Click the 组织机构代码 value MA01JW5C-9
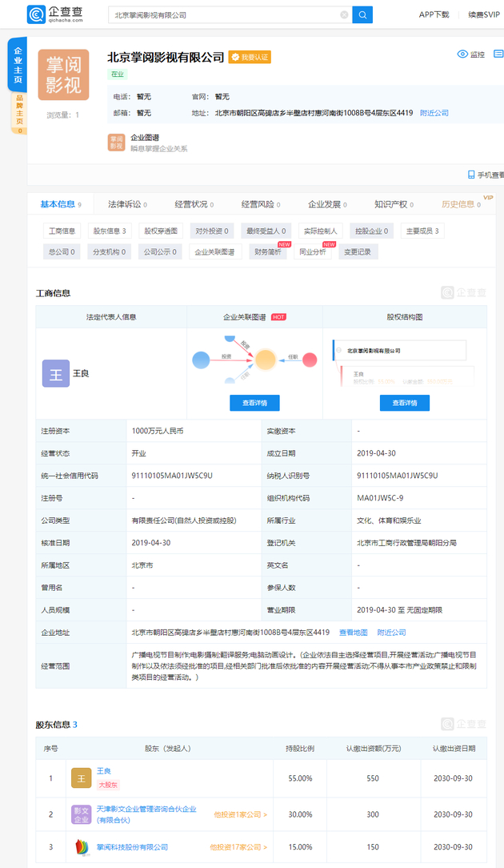The height and width of the screenshot is (868, 504). coord(380,498)
